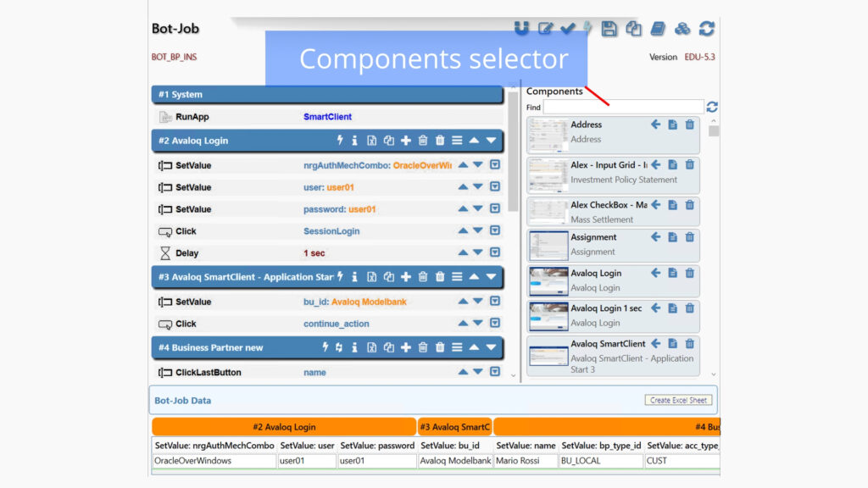Open the dropdown on the SessionLogin Click row

click(495, 230)
